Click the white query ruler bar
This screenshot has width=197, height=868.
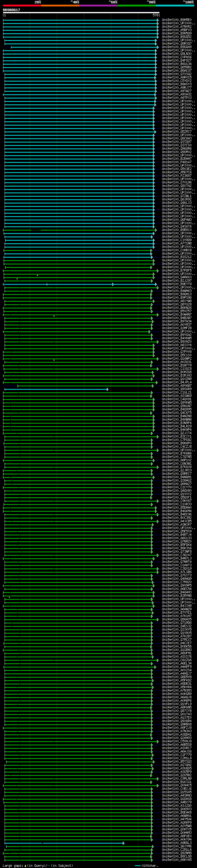[x=81, y=12]
